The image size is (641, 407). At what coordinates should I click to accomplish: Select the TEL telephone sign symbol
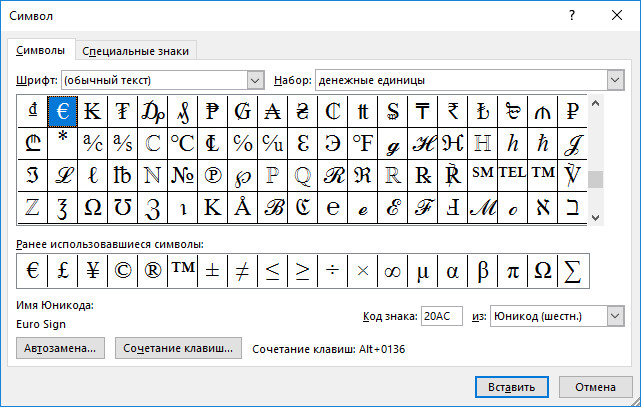click(513, 176)
